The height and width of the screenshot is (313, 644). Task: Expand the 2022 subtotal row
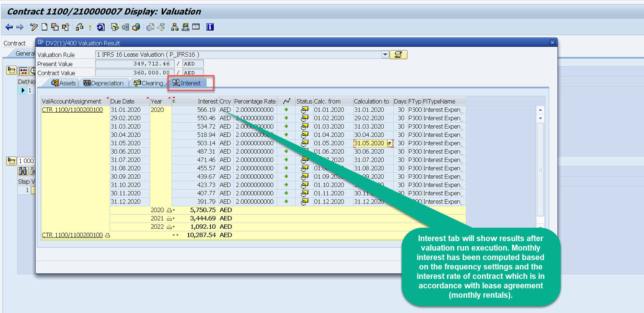coord(169,227)
